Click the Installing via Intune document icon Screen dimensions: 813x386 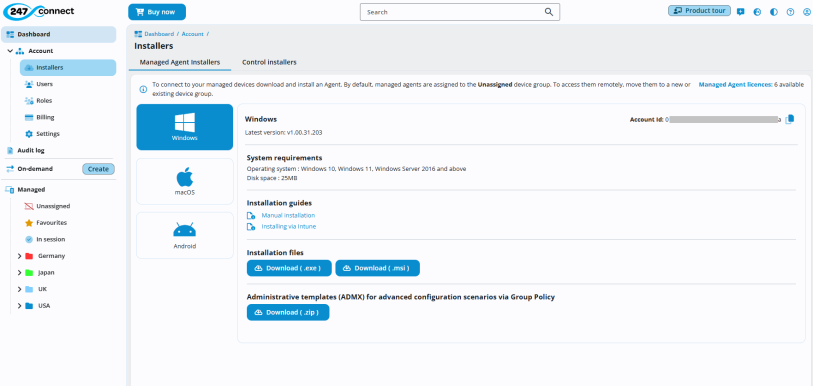(251, 227)
